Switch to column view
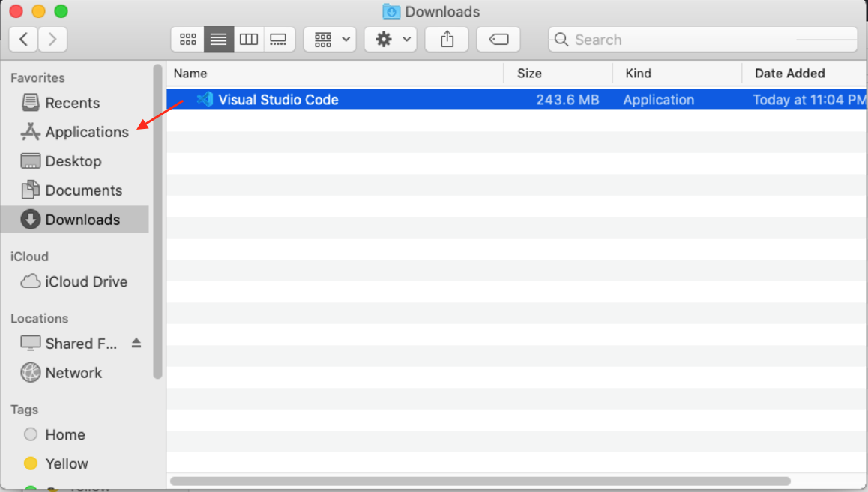868x492 pixels. (x=249, y=39)
